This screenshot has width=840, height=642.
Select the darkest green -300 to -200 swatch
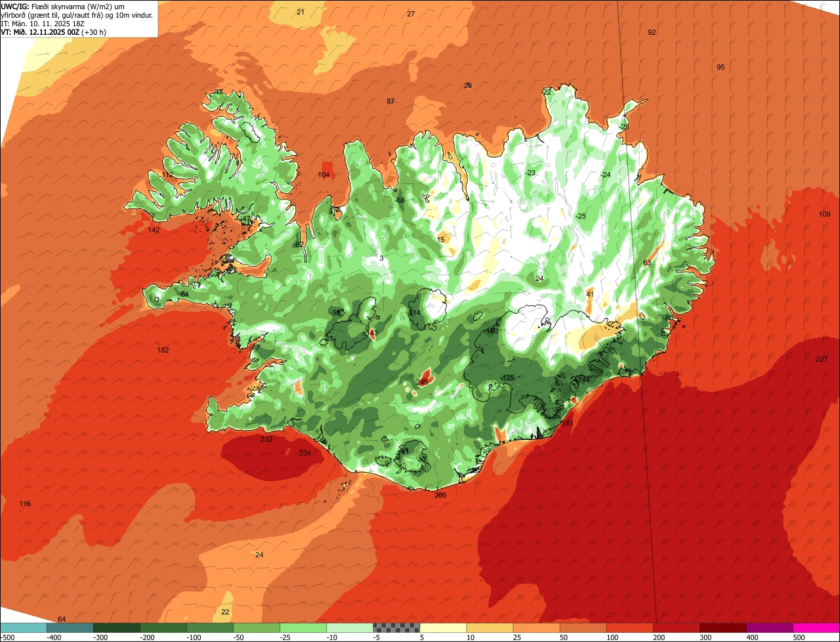[117, 628]
